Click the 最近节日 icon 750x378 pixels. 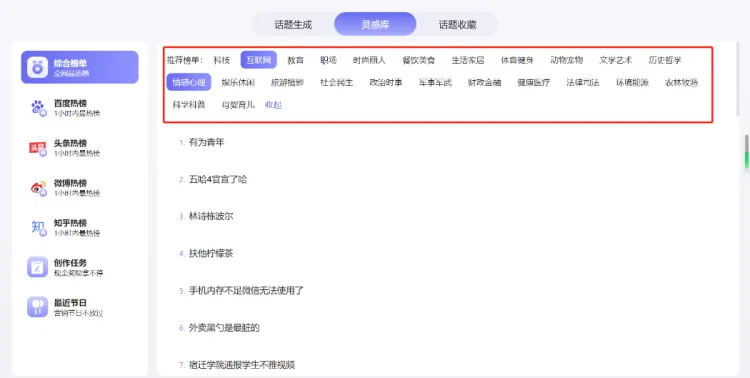pos(37,307)
